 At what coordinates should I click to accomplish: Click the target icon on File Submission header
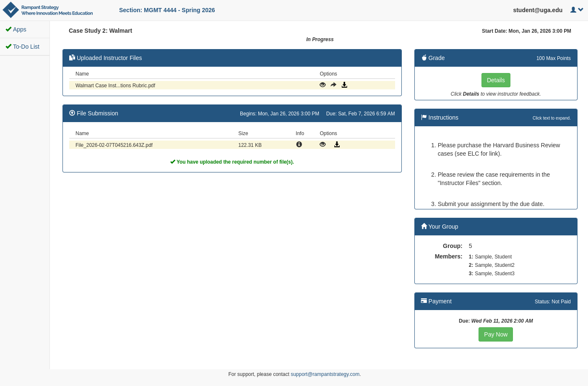[x=72, y=113]
